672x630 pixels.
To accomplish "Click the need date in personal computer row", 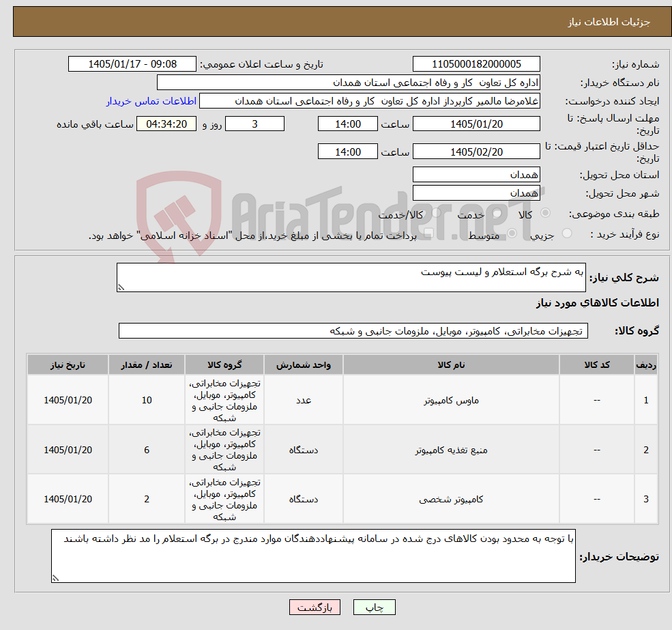I will (68, 499).
